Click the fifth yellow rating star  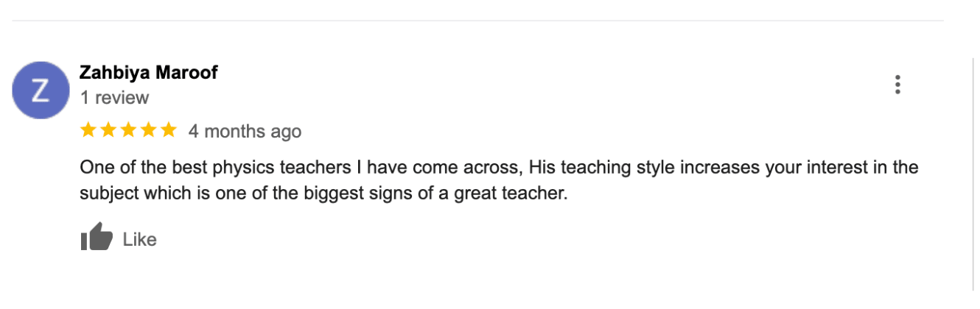coord(168,131)
